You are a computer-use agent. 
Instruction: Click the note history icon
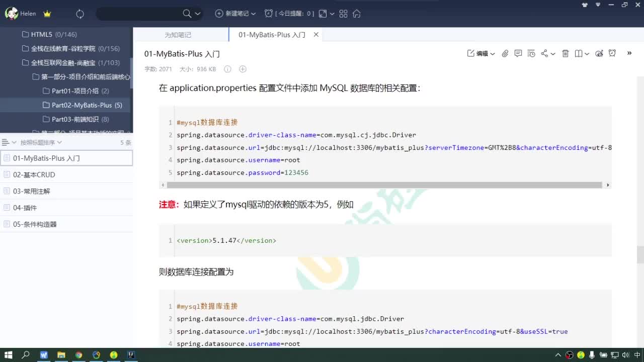pyautogui.click(x=531, y=53)
